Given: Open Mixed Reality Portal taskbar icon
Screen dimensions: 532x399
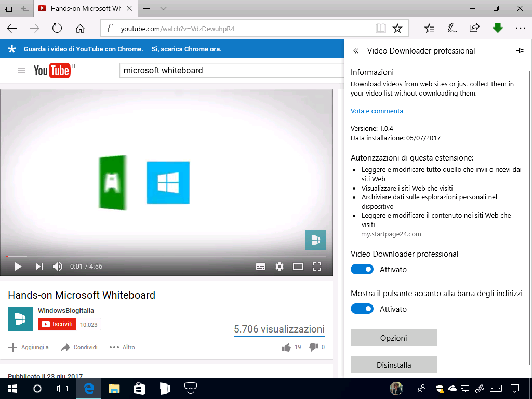Looking at the screenshot, I should pyautogui.click(x=191, y=388).
